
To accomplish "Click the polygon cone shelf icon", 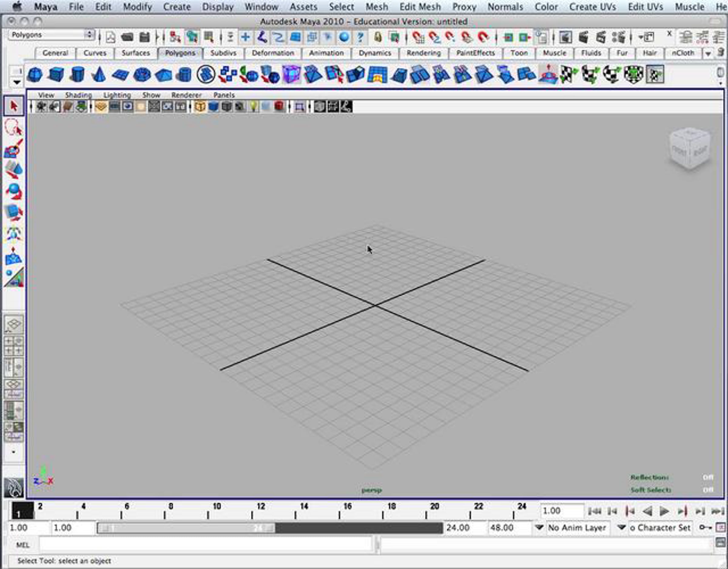I will [x=99, y=74].
